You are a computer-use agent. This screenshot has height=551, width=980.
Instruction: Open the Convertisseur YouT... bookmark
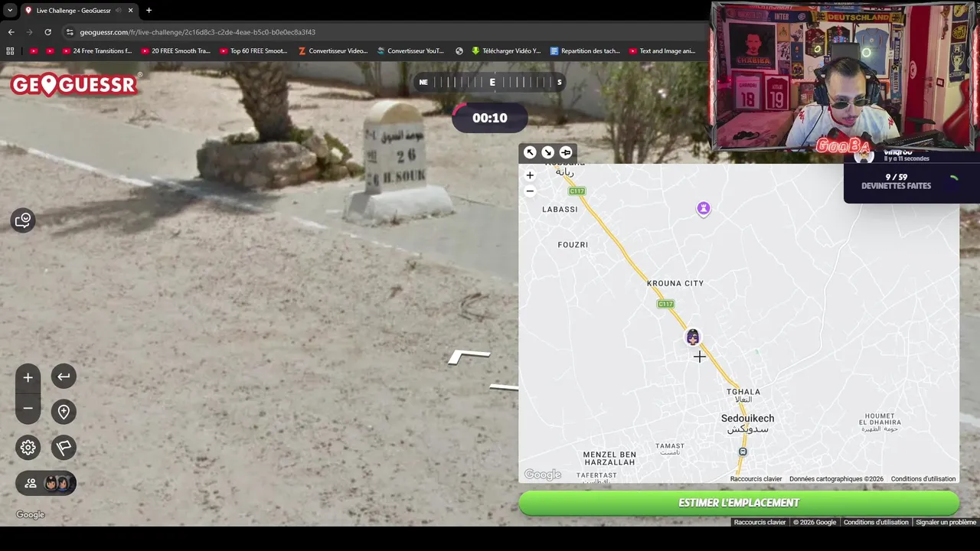click(x=410, y=51)
